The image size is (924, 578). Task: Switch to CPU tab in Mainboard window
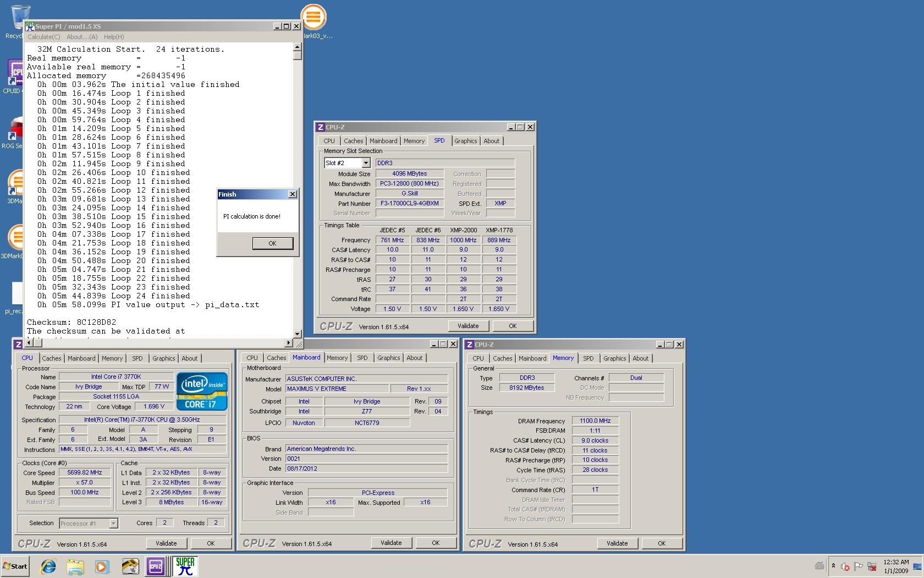point(252,358)
